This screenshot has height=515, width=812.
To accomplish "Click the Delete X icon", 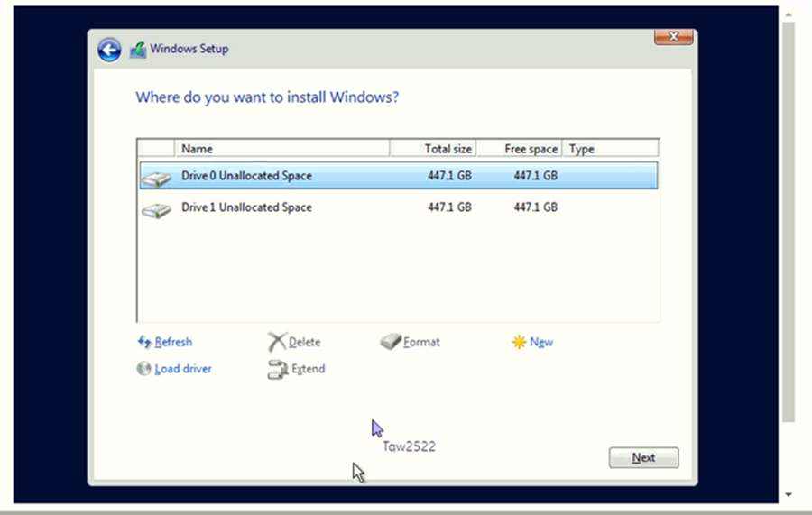I will [277, 342].
